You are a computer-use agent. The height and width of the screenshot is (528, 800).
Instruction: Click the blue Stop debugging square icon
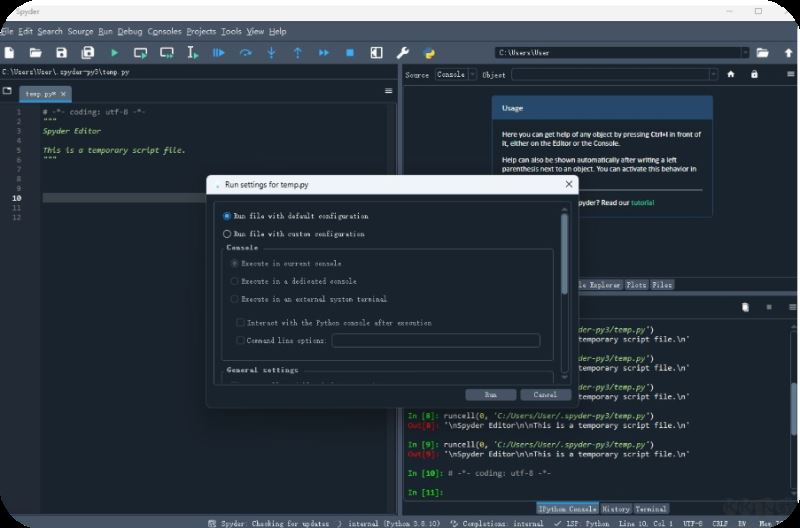[x=350, y=52]
